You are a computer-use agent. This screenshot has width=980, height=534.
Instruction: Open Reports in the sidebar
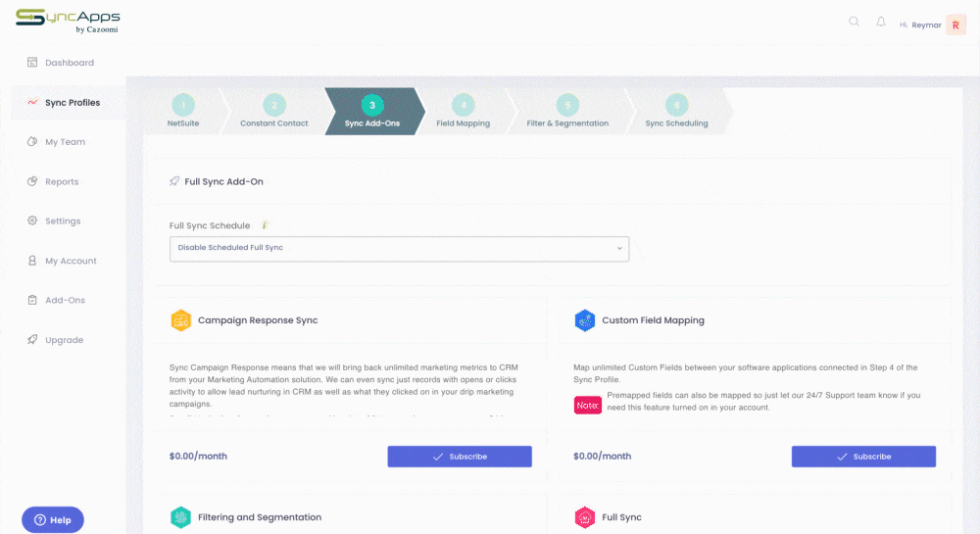(x=69, y=181)
